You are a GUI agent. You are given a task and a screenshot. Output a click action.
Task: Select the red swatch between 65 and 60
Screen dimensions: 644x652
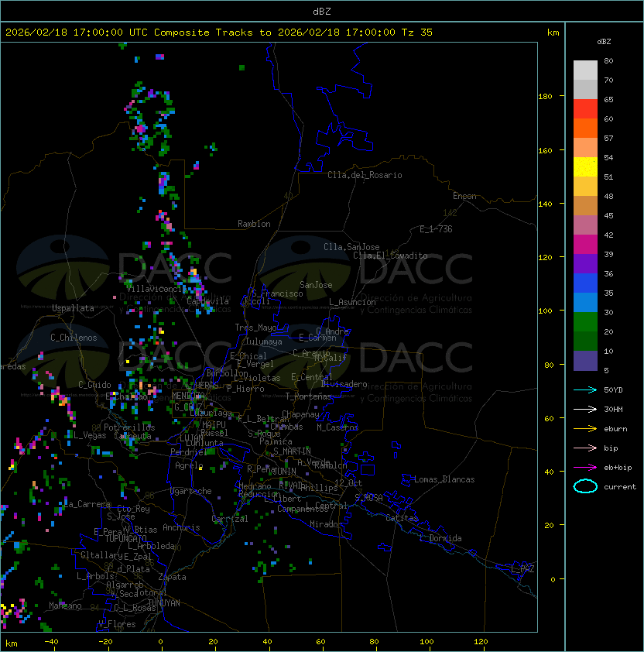[x=585, y=109]
